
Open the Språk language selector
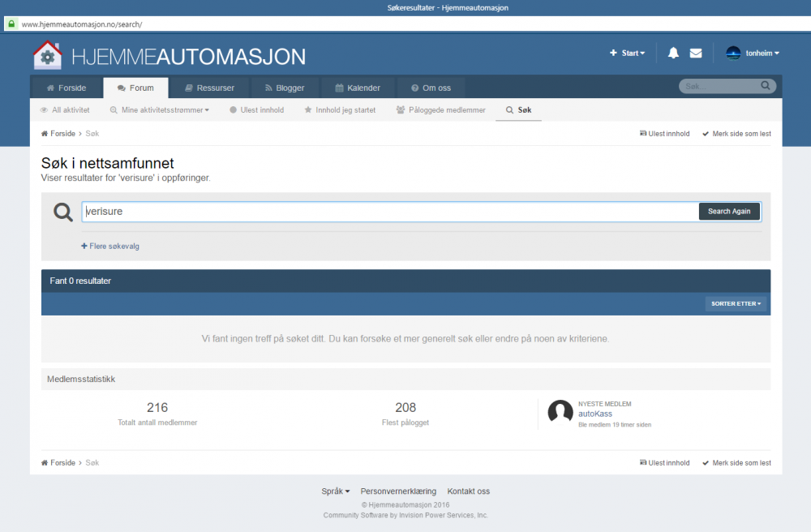(x=335, y=491)
